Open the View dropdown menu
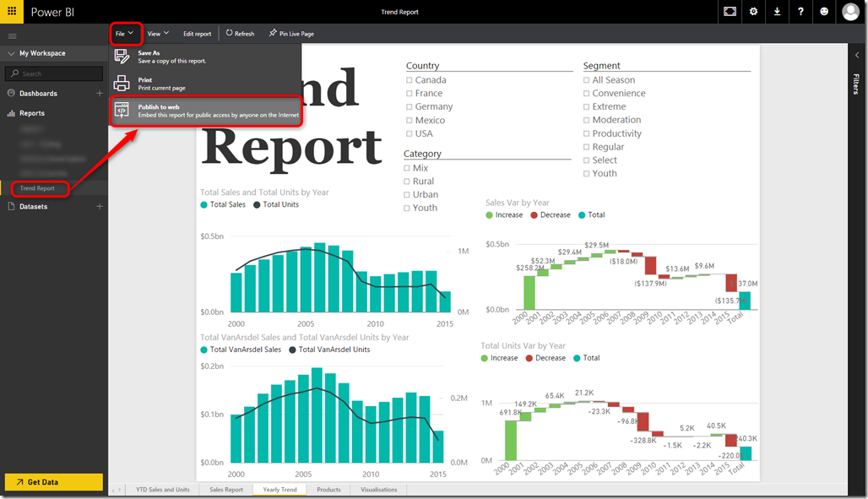This screenshot has width=868, height=499. pos(158,34)
